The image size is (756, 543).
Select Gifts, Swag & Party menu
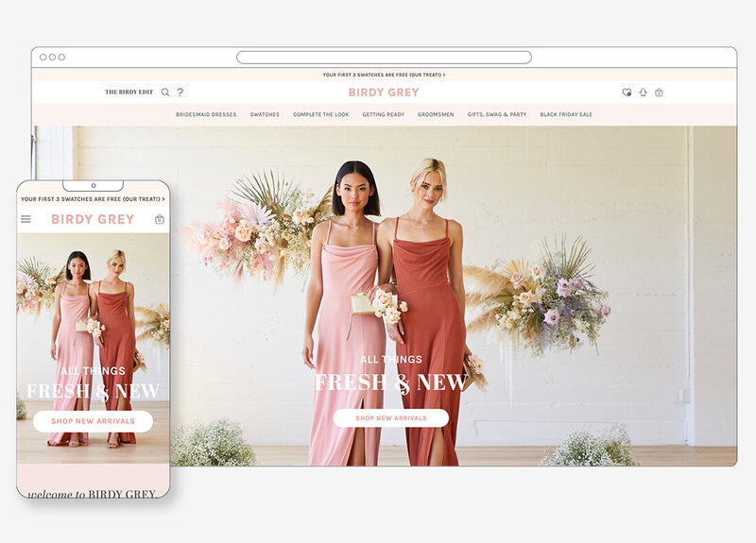pyautogui.click(x=496, y=114)
